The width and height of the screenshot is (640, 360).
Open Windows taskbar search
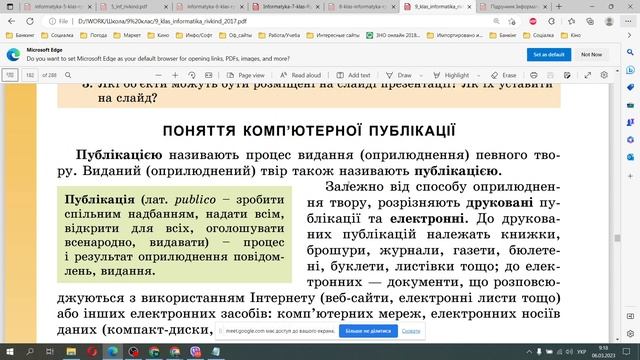click(x=30, y=351)
